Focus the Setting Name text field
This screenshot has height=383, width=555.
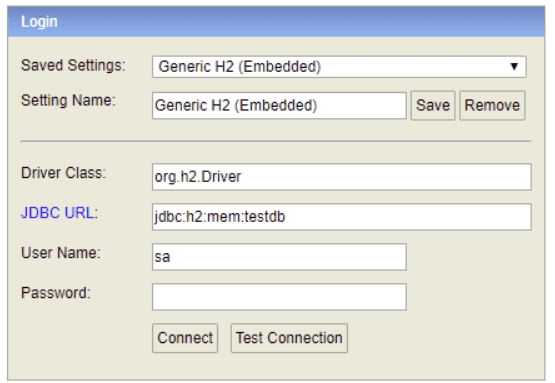pyautogui.click(x=279, y=105)
